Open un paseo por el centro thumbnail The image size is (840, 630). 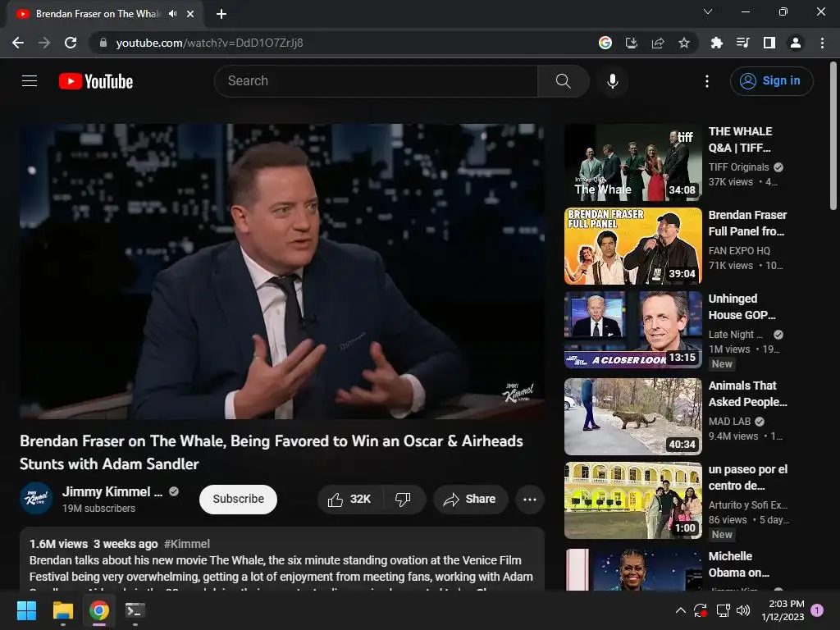[632, 500]
